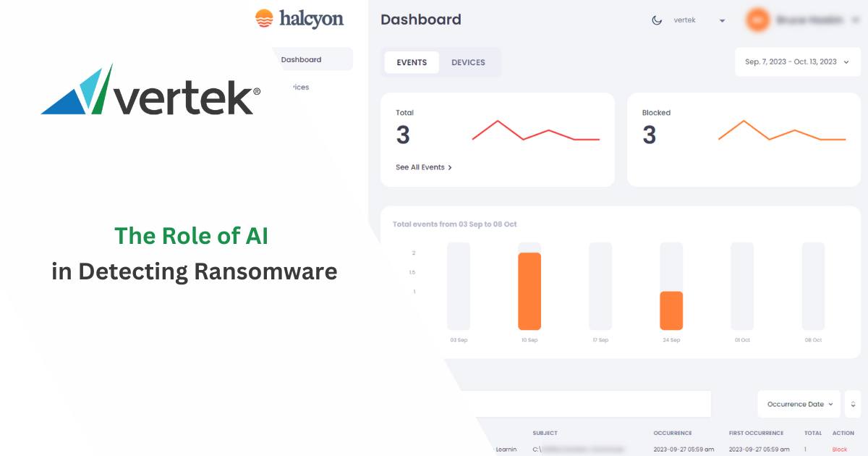Click the halcyon sun logo icon
This screenshot has height=456, width=868.
264,19
